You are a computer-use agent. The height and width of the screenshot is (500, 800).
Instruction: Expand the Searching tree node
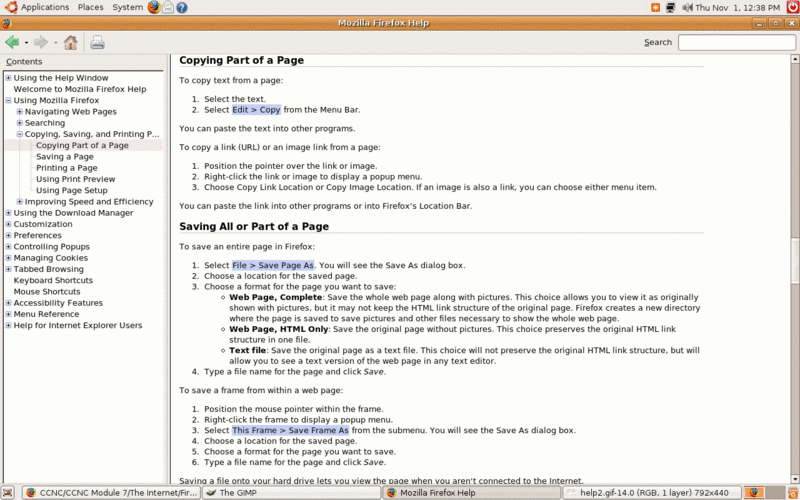(x=19, y=123)
